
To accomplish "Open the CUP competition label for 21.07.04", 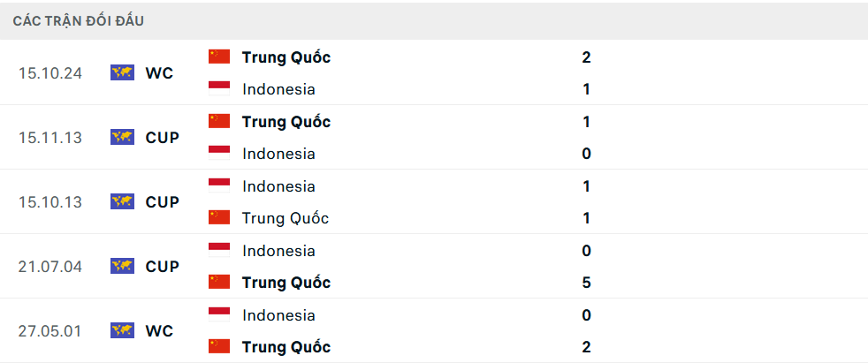I will click(x=162, y=267).
